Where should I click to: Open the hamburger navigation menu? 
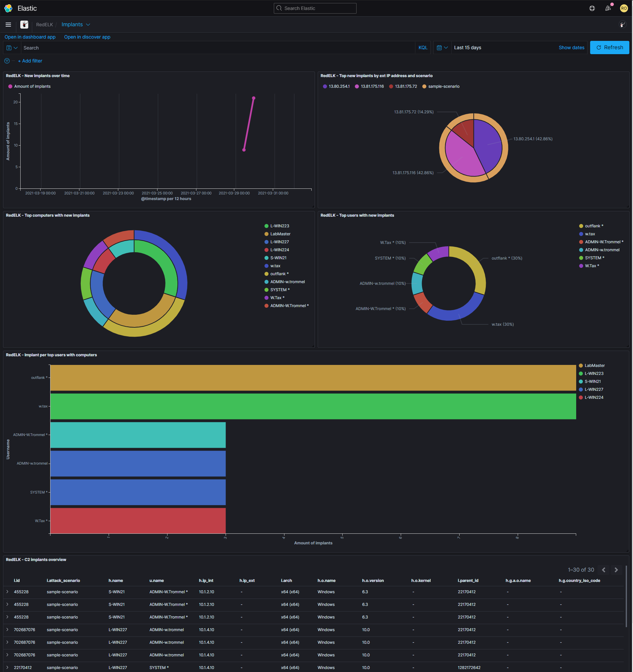[x=8, y=25]
